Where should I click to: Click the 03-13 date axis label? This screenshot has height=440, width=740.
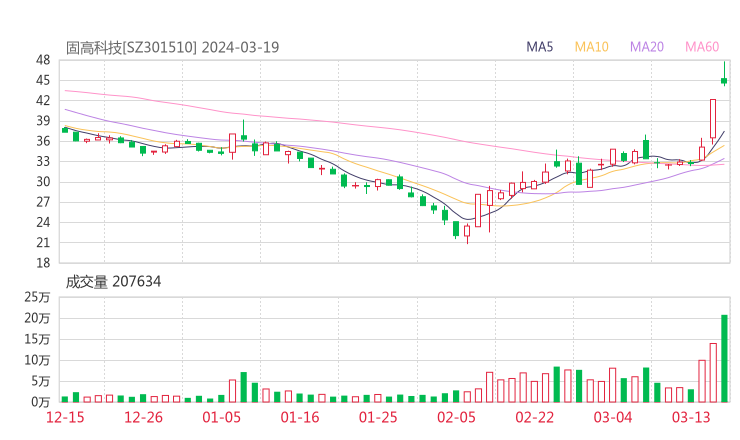691,417
